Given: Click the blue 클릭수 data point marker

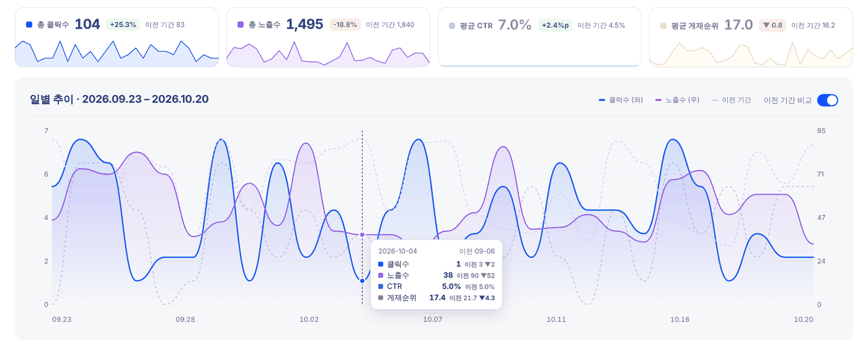Looking at the screenshot, I should (362, 281).
